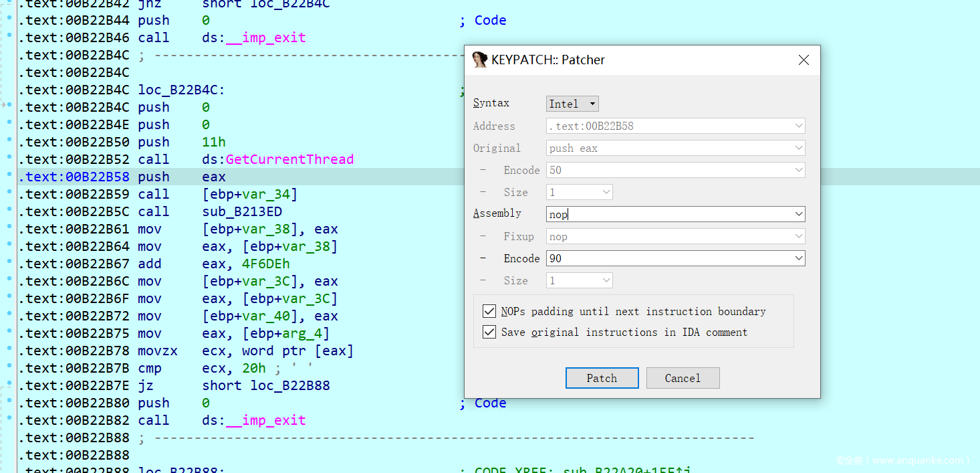
Task: Close the KEYPATCH Patcher dialog
Action: tap(804, 60)
